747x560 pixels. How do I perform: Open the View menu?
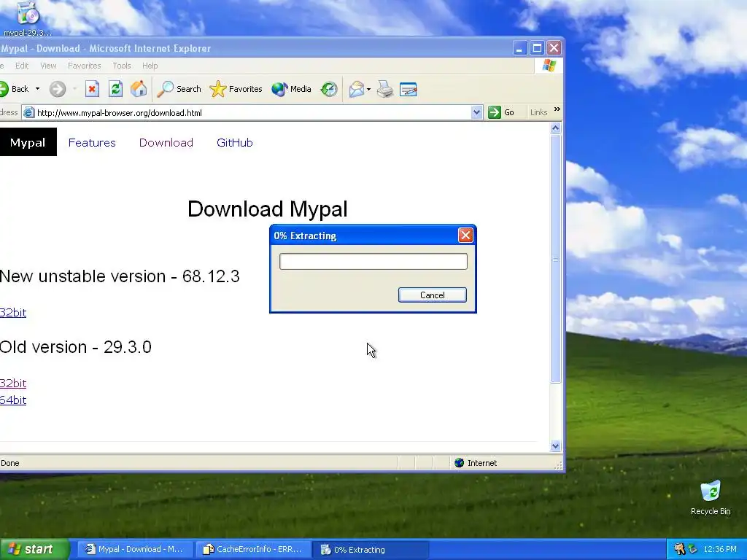point(48,66)
